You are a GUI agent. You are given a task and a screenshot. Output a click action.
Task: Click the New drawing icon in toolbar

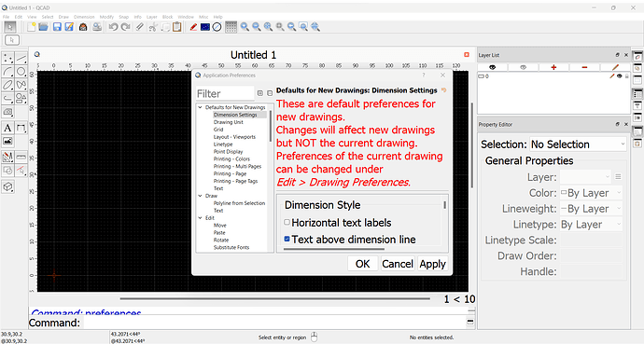coord(31,27)
